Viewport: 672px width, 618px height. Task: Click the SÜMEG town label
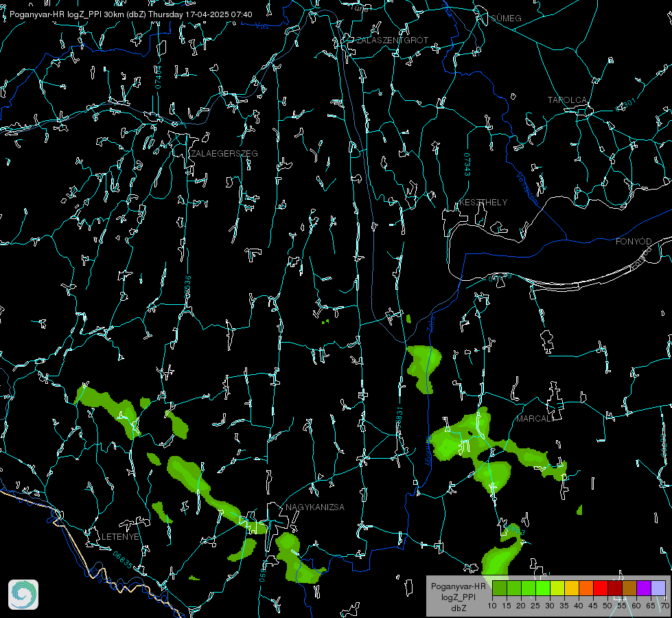(506, 19)
